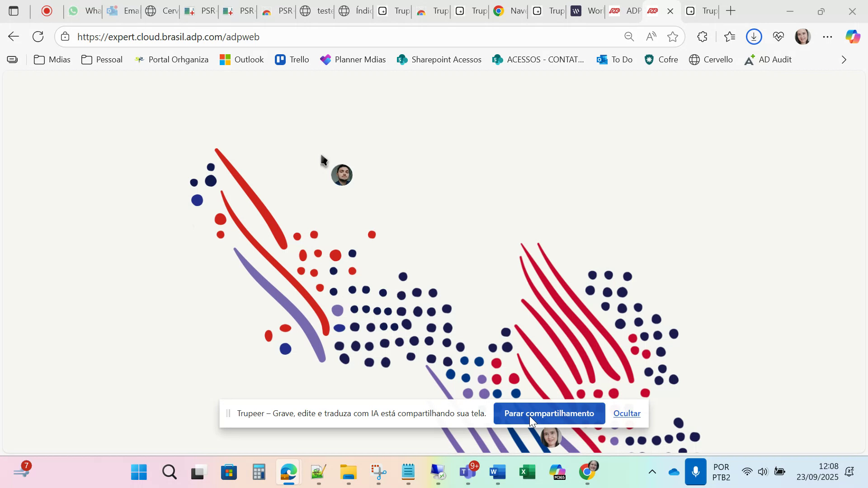
Task: Open the Cofre favorite
Action: point(660,59)
